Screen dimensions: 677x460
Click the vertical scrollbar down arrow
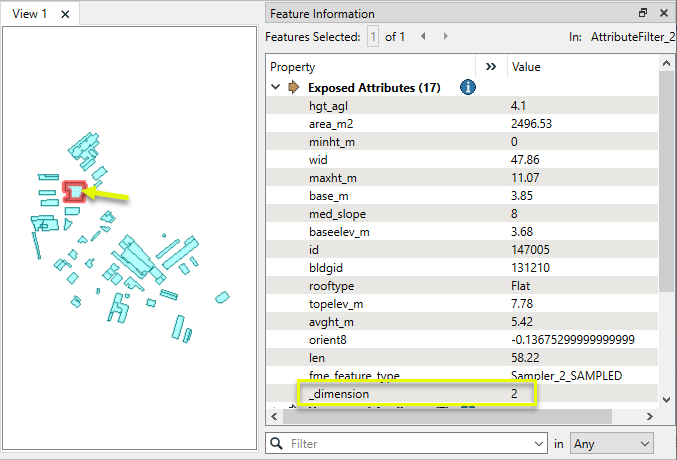coord(666,397)
